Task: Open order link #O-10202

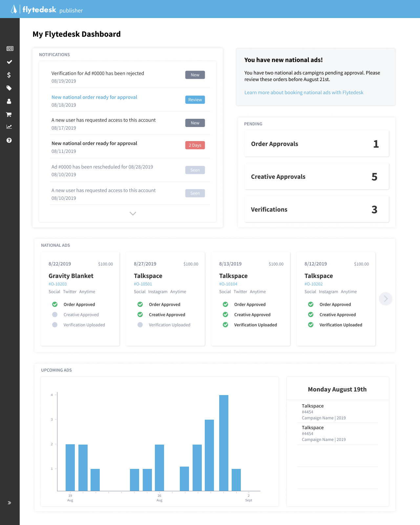Action: 314,284
